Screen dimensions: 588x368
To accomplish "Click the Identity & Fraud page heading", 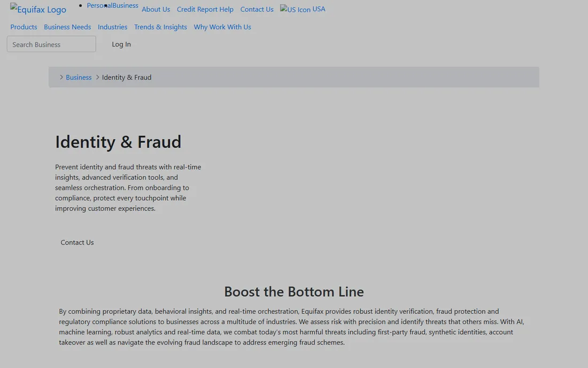I will tap(118, 142).
